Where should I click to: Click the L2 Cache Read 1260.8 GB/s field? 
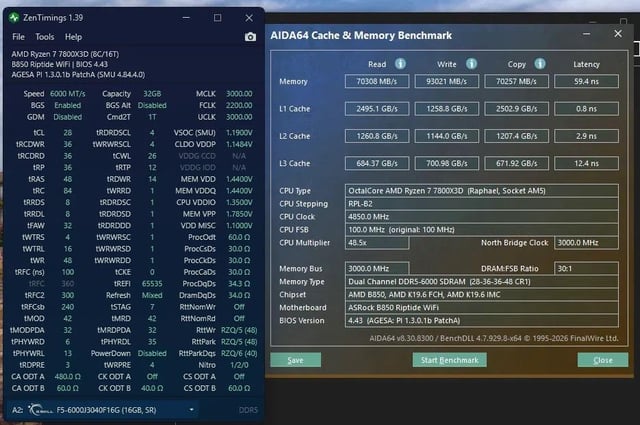point(377,136)
